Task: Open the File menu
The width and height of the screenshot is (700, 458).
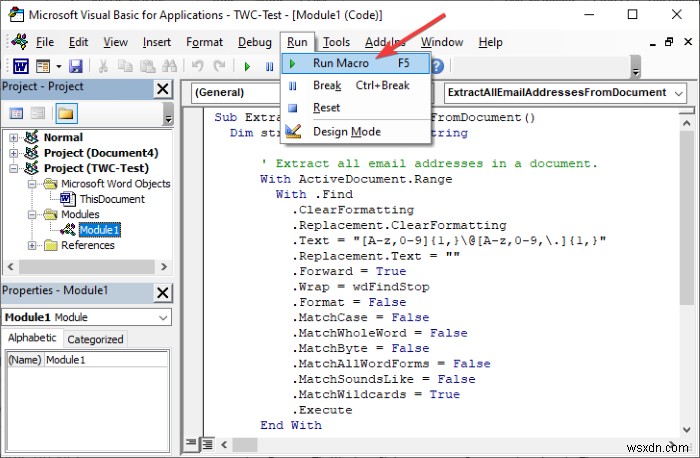Action: click(45, 42)
